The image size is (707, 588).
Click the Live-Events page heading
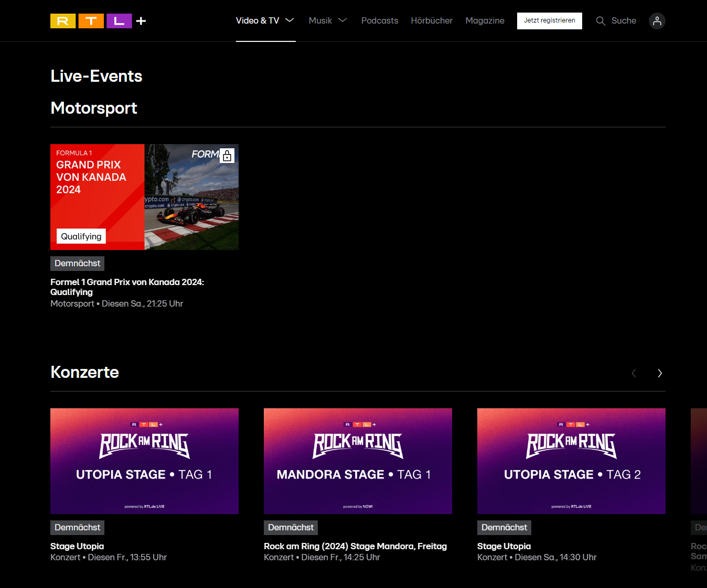click(x=97, y=76)
